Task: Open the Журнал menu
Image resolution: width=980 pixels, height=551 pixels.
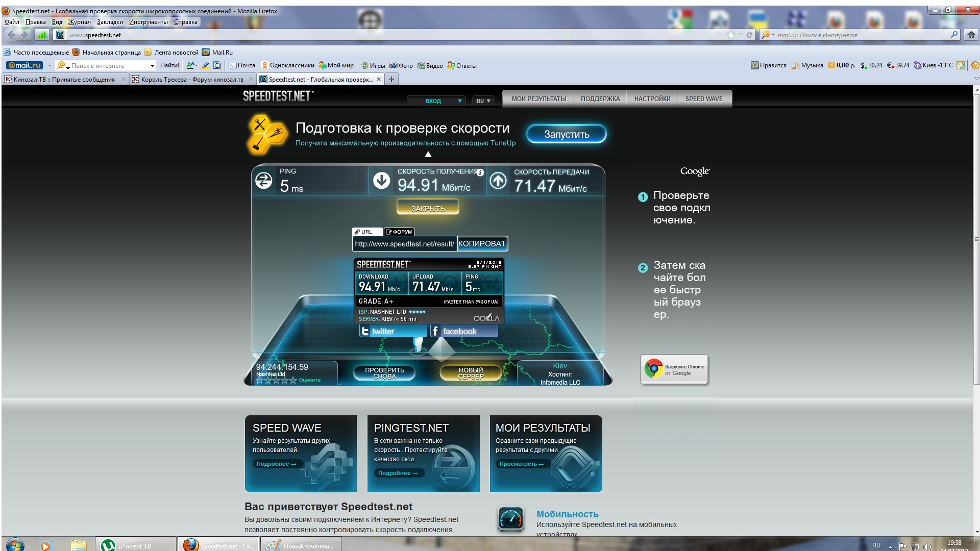Action: pyautogui.click(x=79, y=22)
